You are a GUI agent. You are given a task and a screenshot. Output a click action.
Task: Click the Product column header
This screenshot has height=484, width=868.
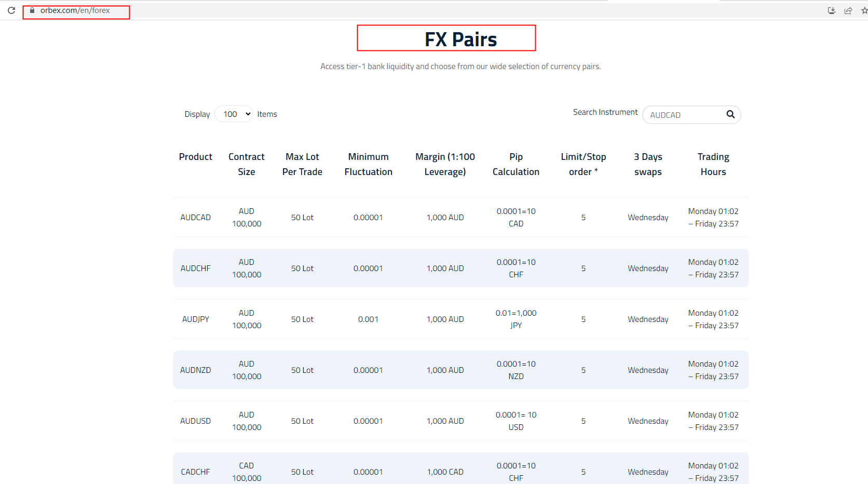195,157
